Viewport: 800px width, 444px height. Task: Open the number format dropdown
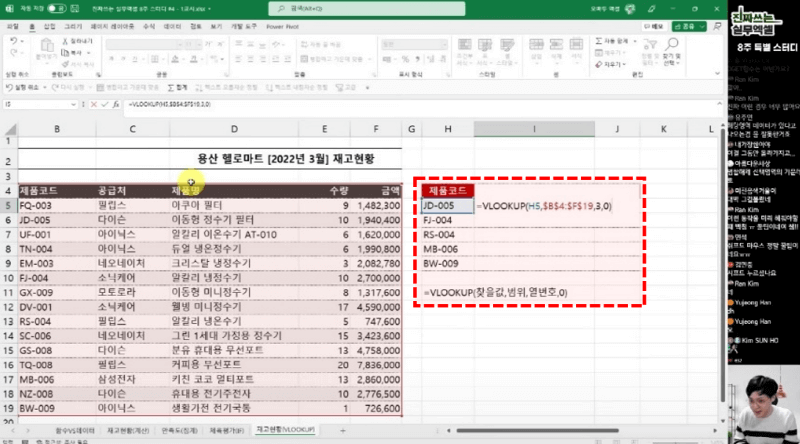pos(444,45)
